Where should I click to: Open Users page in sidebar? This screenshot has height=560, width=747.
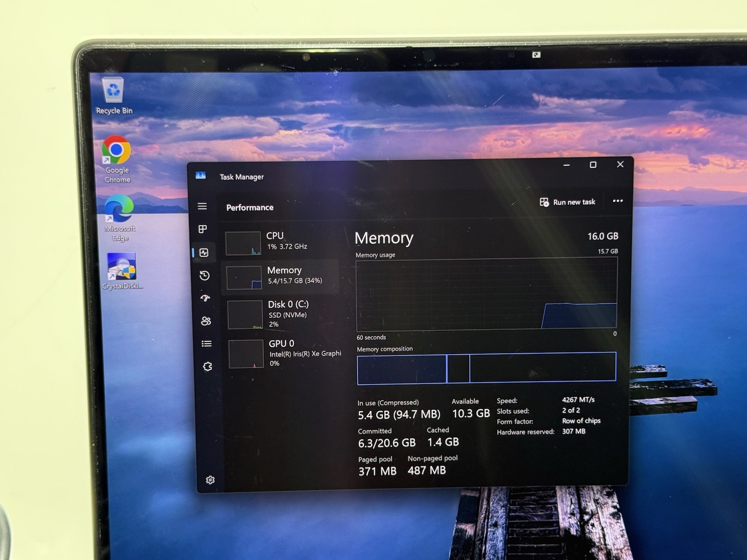(x=206, y=321)
